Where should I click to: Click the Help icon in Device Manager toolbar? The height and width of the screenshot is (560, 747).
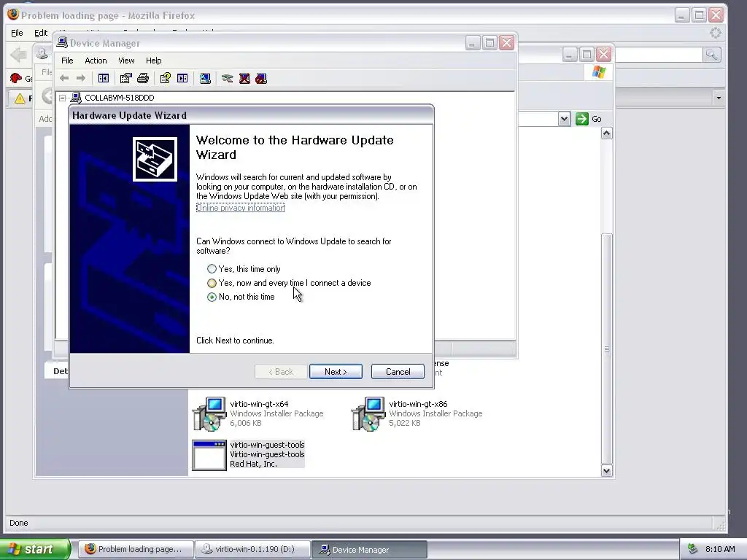tap(166, 79)
